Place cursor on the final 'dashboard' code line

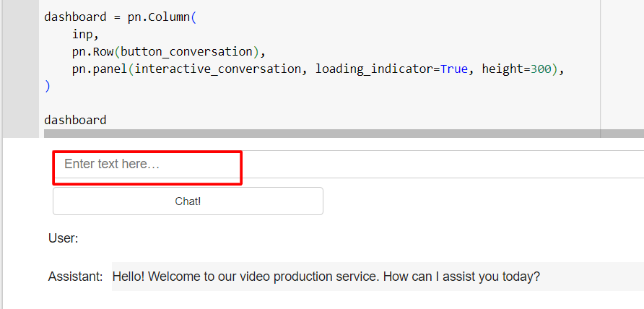coord(75,121)
